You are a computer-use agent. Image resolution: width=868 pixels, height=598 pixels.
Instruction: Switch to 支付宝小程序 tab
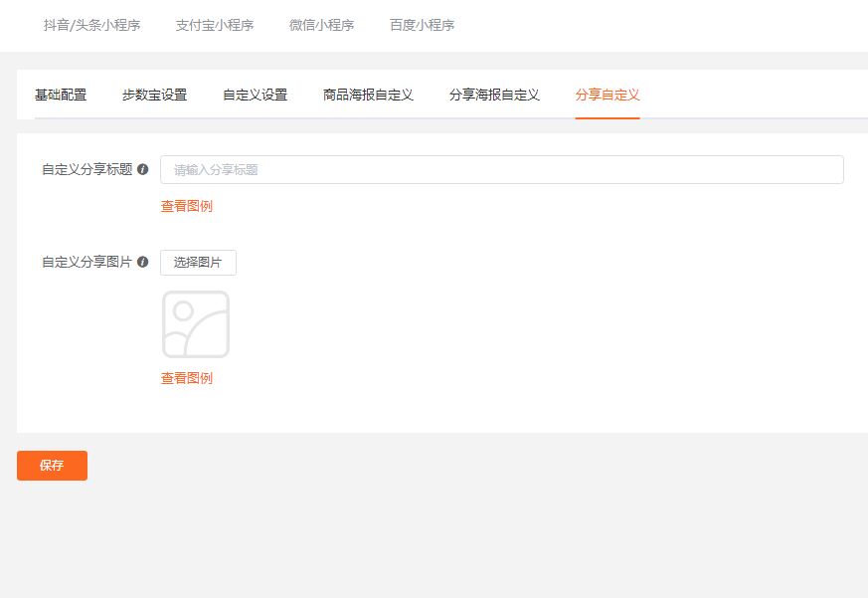click(214, 26)
